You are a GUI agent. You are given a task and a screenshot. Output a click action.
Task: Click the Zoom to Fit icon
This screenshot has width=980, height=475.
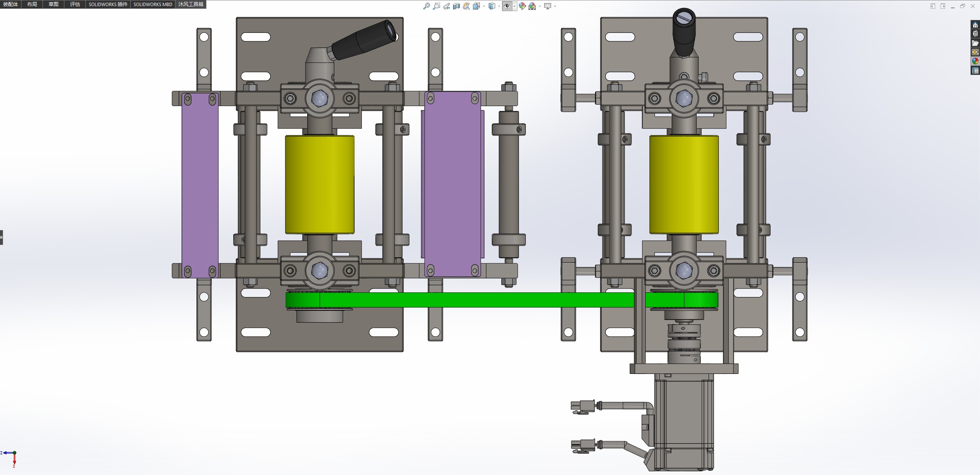(426, 6)
